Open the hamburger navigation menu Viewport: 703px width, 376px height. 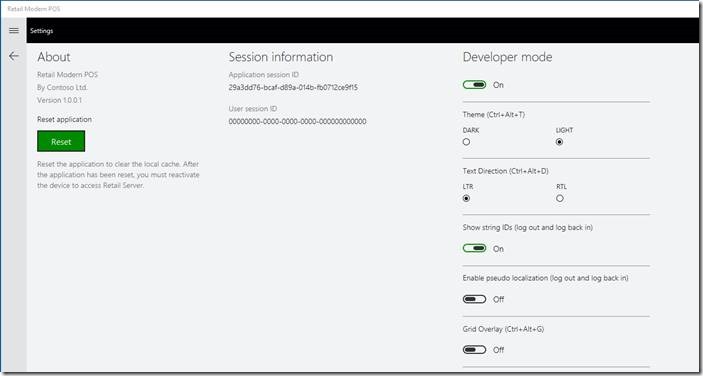pos(14,30)
